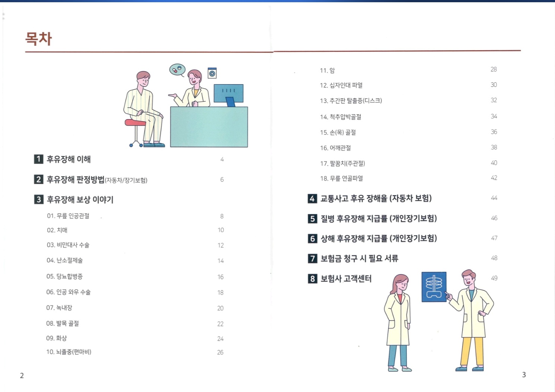Click the numbered box icon 7

[313, 258]
